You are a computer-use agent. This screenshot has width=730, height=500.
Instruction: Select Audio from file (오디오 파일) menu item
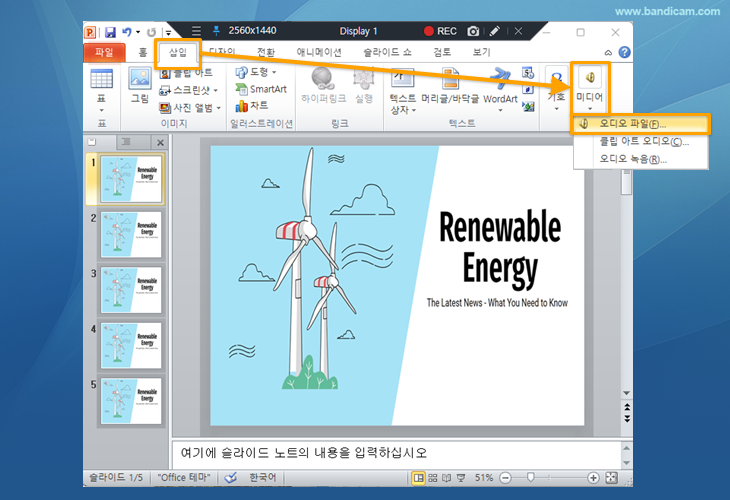click(x=632, y=124)
